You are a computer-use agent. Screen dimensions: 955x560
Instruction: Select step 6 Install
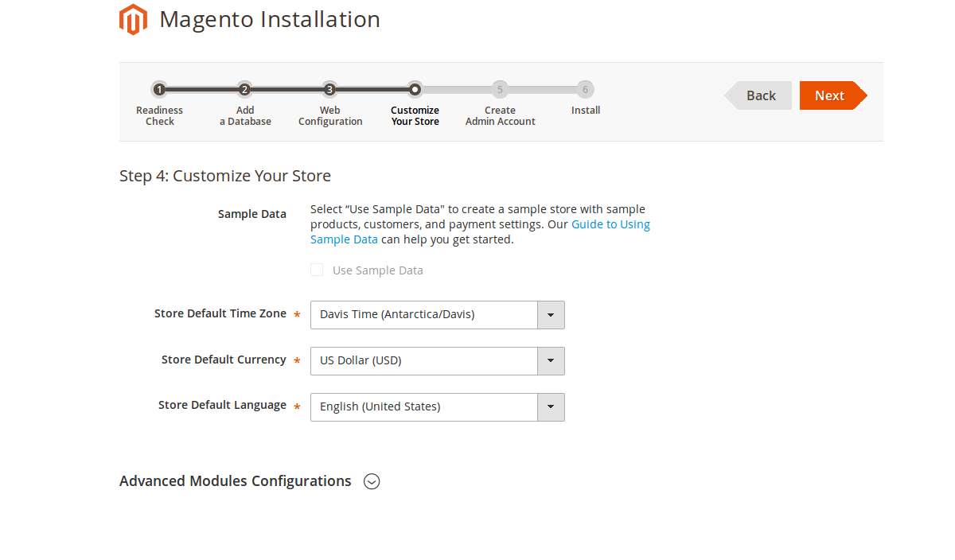pos(586,99)
